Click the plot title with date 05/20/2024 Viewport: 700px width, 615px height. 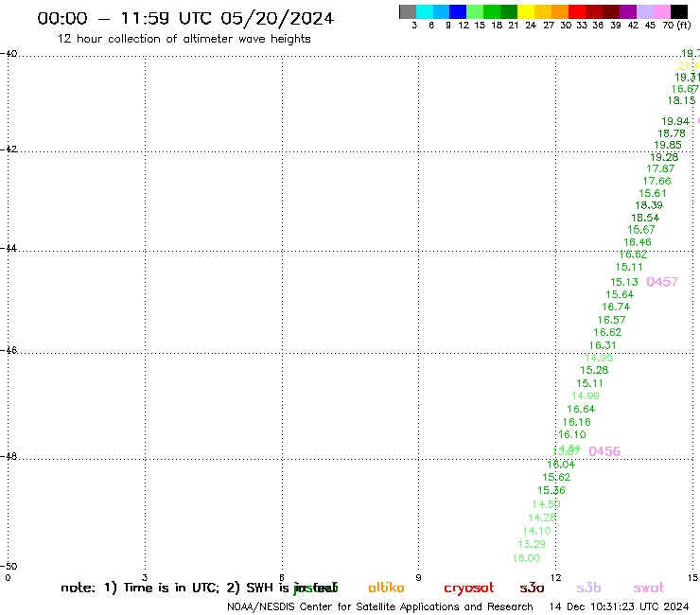click(185, 19)
